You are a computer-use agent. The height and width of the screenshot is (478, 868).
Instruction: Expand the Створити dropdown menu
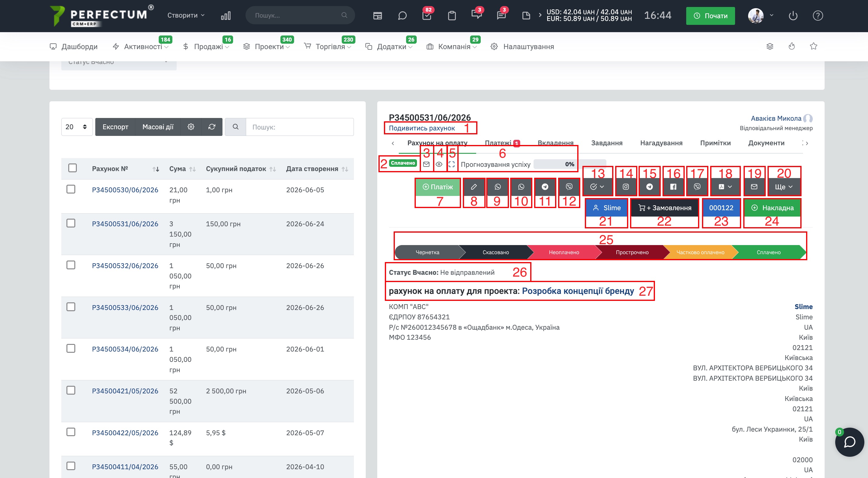[186, 15]
